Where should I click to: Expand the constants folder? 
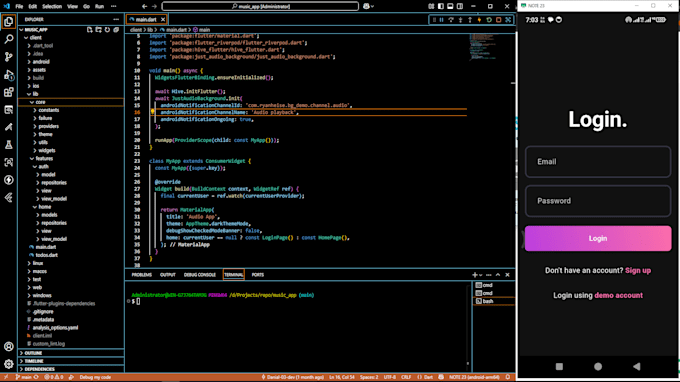(48, 110)
